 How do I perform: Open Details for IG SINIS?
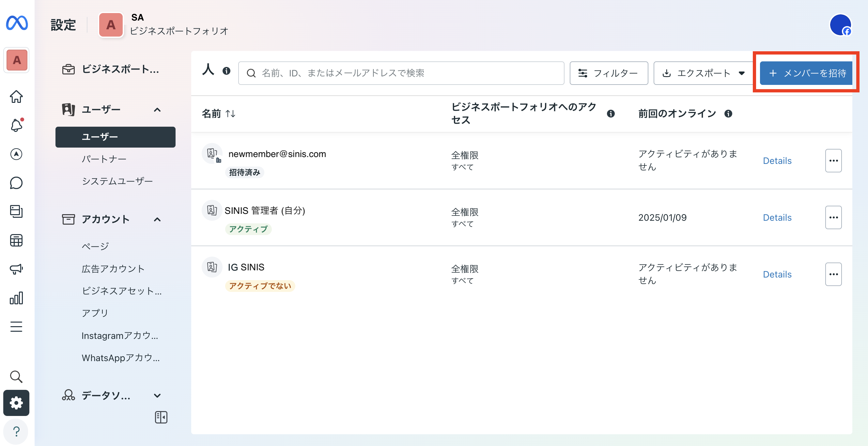pos(777,274)
